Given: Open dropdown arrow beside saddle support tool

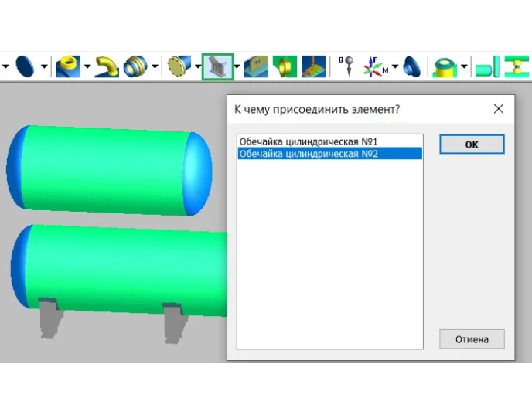Looking at the screenshot, I should coord(237,67).
